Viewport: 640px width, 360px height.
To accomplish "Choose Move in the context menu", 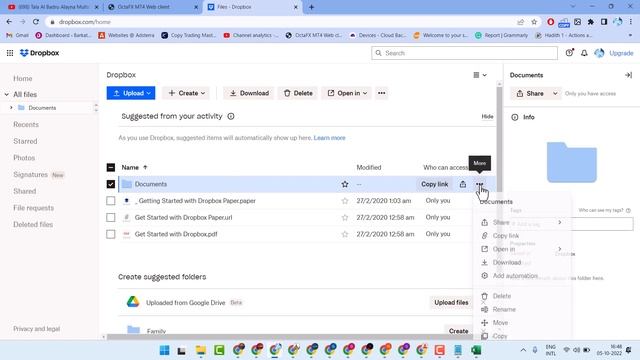I will click(x=521, y=323).
